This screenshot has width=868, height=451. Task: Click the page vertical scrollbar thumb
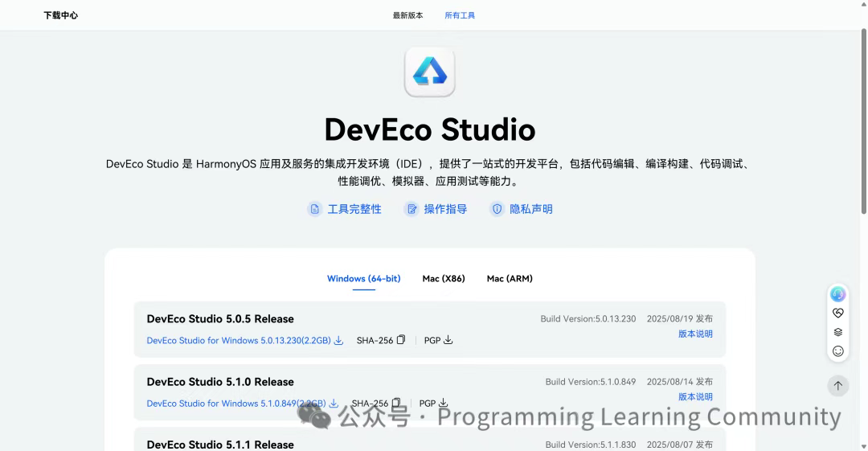tap(863, 121)
